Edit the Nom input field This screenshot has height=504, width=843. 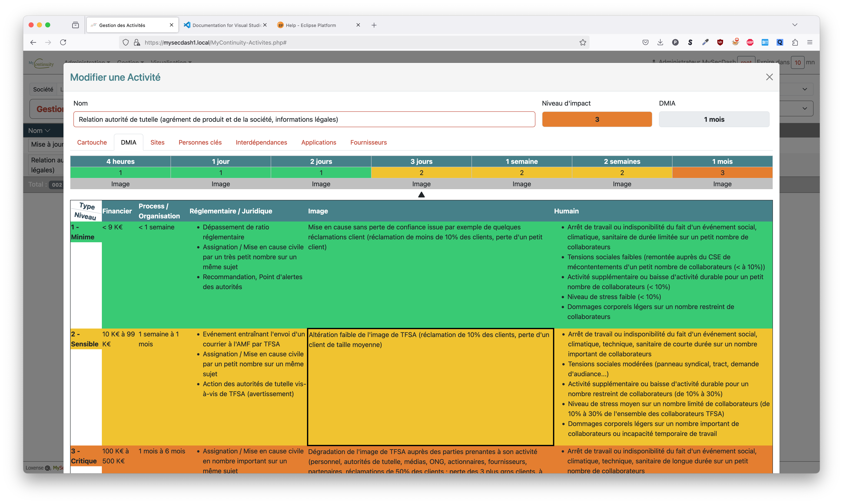304,119
